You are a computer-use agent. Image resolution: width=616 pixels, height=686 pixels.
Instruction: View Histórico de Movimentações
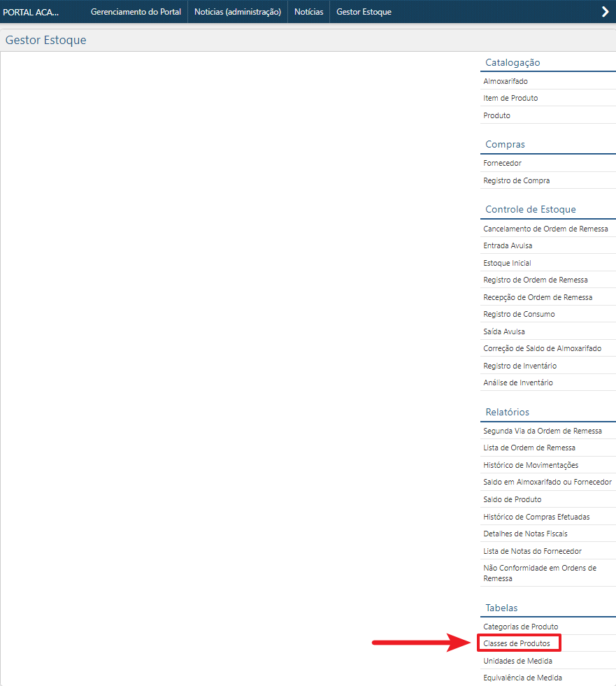point(531,464)
